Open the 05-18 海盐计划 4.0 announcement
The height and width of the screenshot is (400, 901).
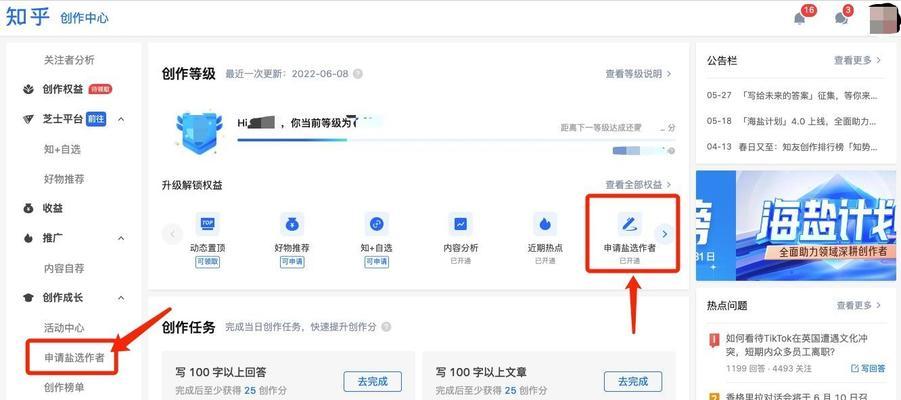tap(792, 121)
